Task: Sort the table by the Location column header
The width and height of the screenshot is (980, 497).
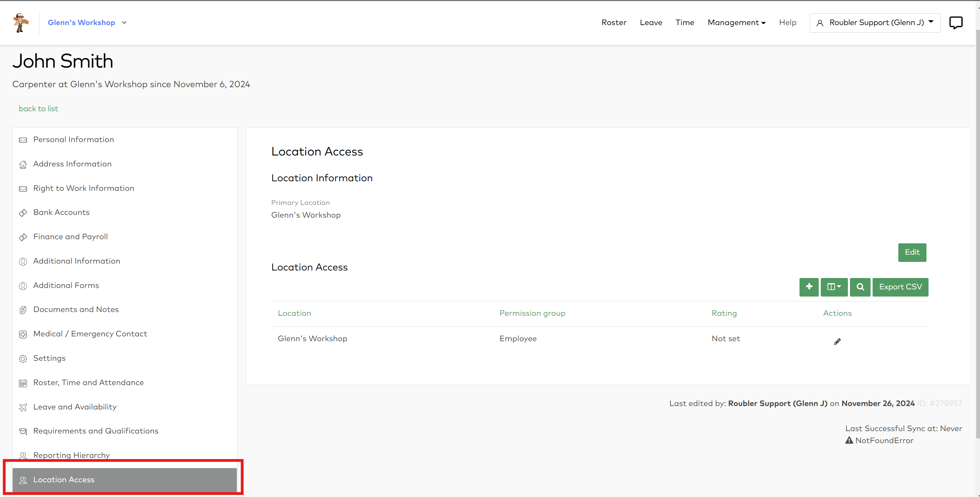Action: 294,313
